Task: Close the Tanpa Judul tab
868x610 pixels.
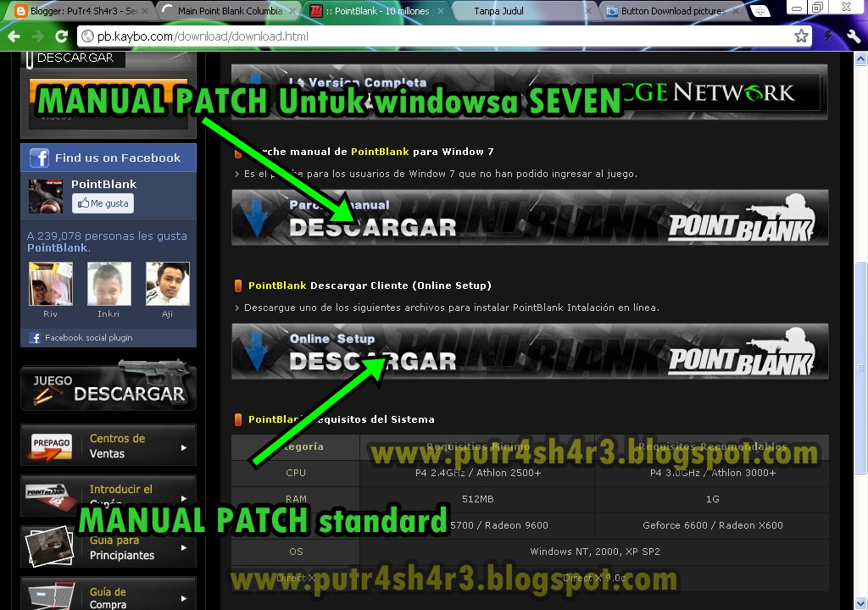Action: click(x=588, y=10)
